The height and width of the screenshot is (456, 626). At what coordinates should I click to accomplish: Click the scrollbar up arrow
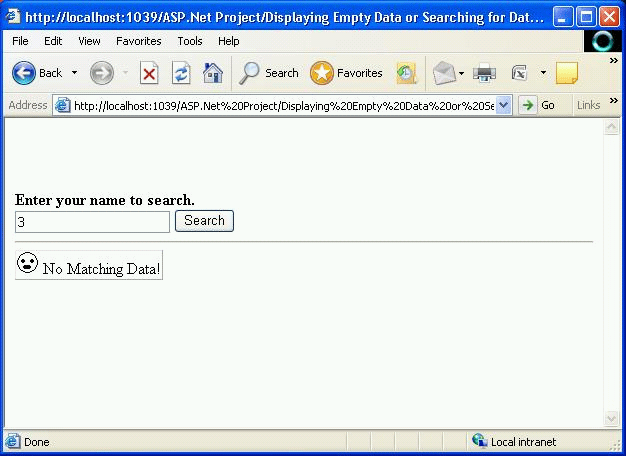point(611,127)
